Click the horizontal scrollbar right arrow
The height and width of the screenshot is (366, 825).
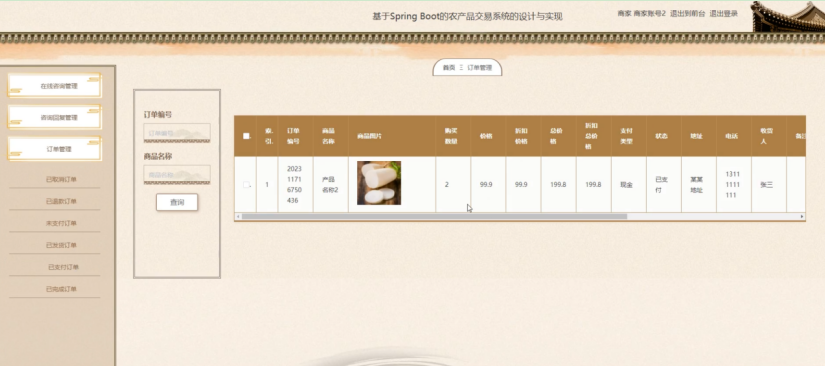(802, 217)
